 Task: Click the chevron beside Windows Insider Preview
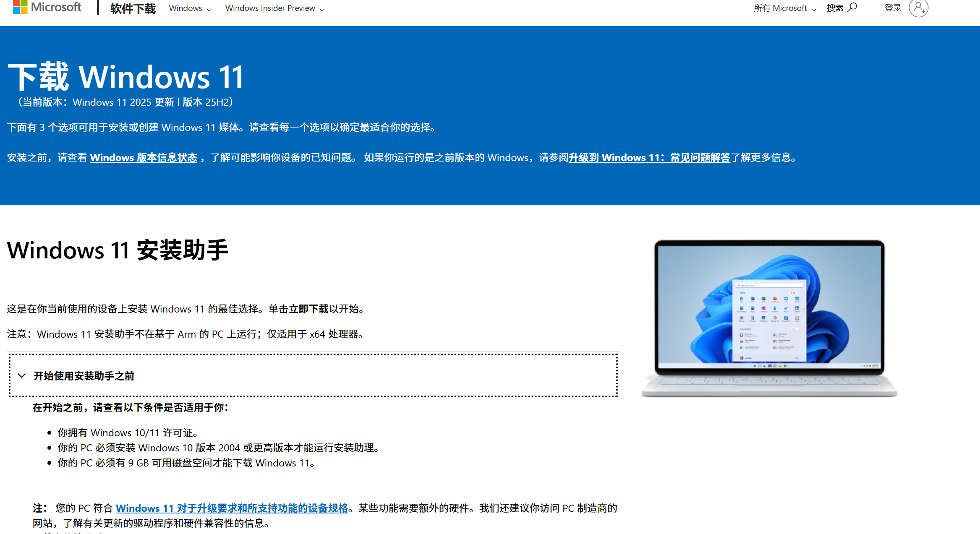tap(322, 9)
